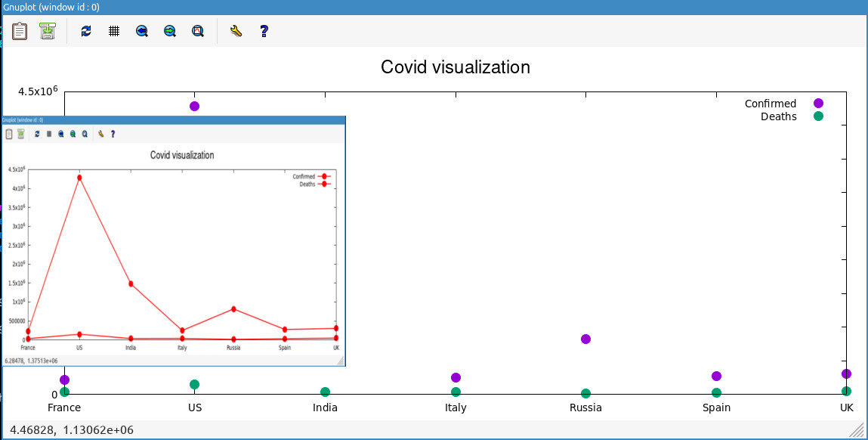
Task: Select the title bar of the smaller Gnuplot window
Action: click(x=174, y=119)
